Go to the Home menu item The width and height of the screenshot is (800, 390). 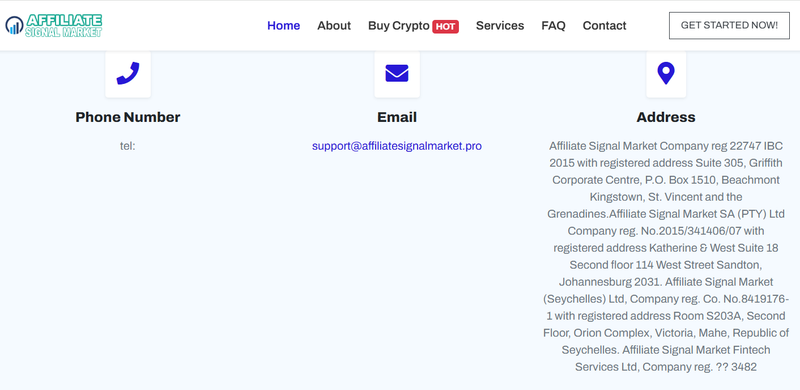[x=284, y=26]
